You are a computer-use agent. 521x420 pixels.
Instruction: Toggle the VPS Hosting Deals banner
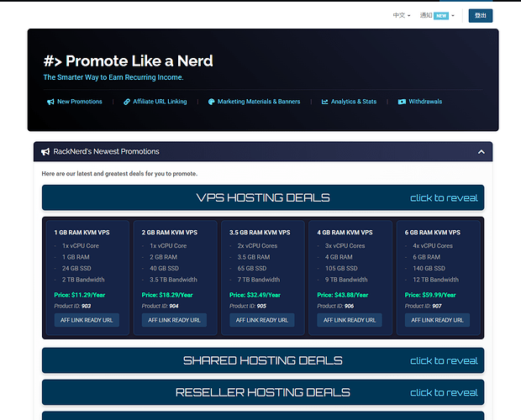tap(263, 197)
